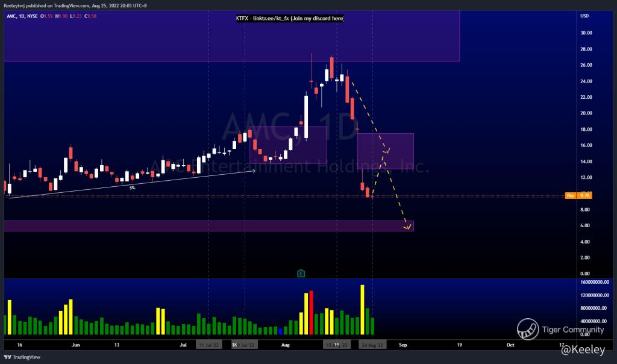
Task: Click the Sep label on time axis
Action: click(x=403, y=345)
